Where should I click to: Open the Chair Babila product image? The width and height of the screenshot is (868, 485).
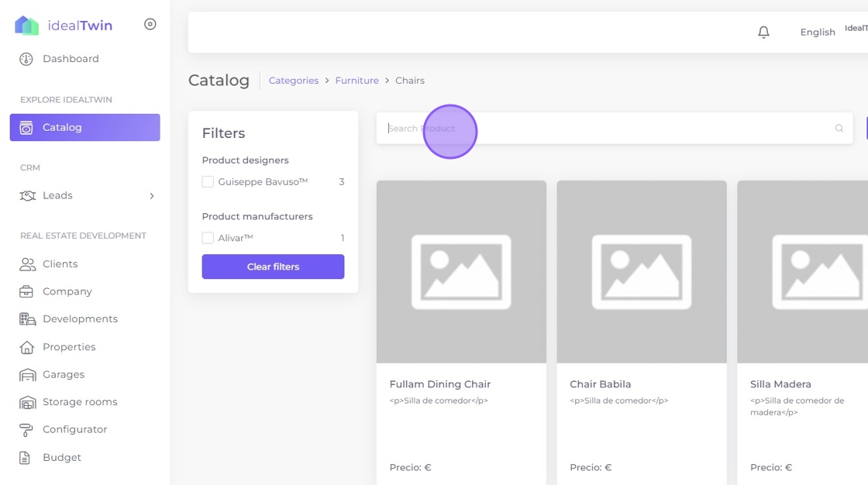click(x=641, y=272)
